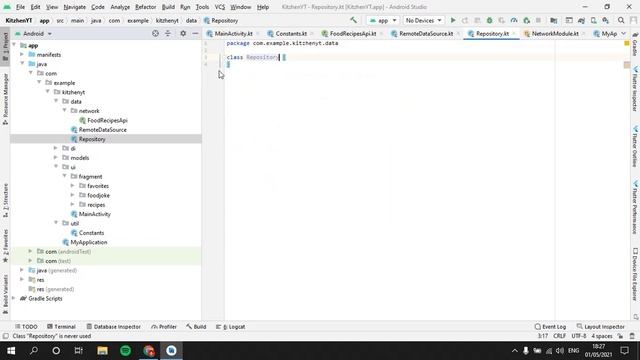
Task: Expand the res folder
Action: click(x=22, y=279)
